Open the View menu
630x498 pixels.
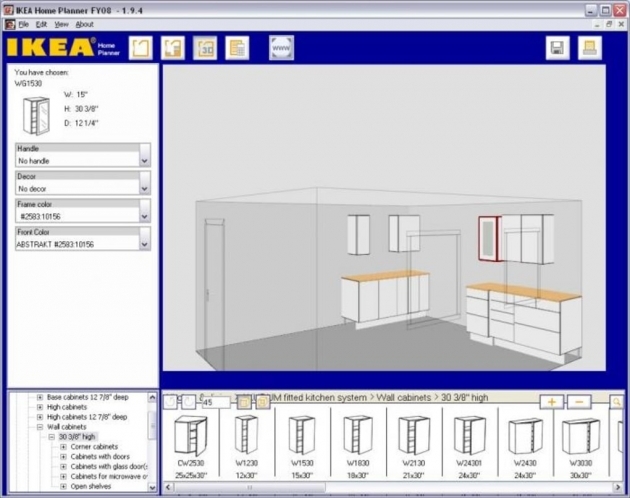tap(61, 24)
